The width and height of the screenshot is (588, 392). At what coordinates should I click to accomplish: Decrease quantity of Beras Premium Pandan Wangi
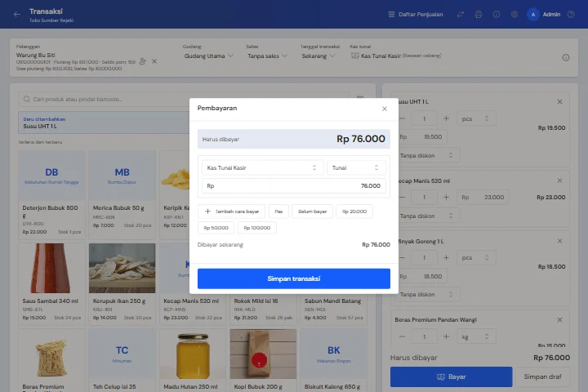pyautogui.click(x=402, y=336)
